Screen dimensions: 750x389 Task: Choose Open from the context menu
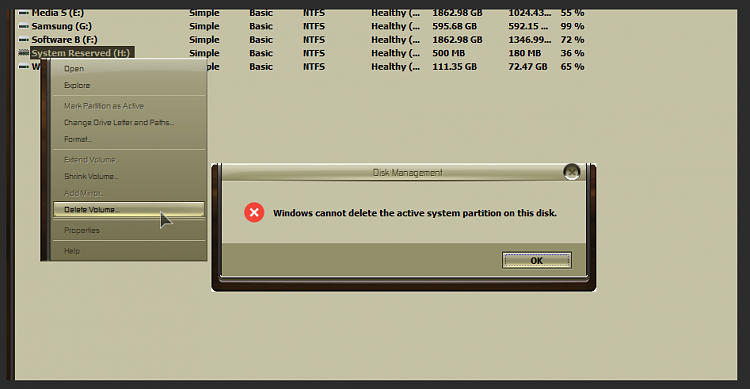(x=74, y=68)
